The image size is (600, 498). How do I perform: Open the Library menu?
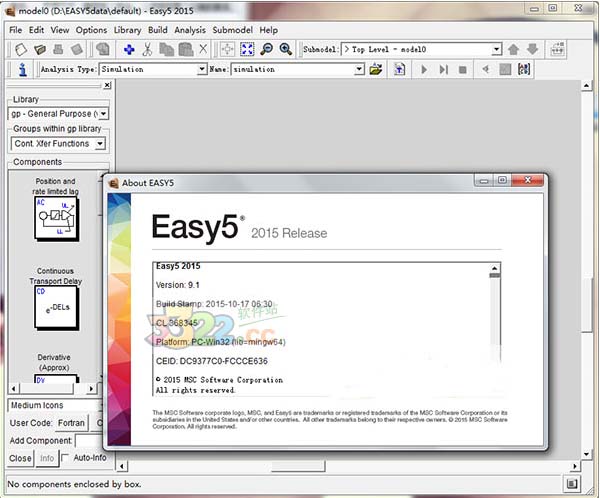(127, 30)
